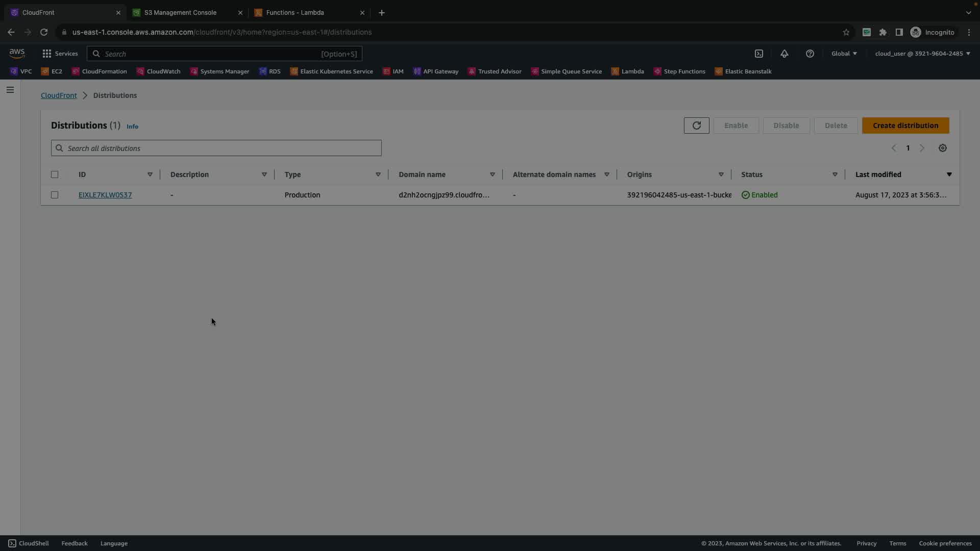Open the notifications bell icon

pyautogui.click(x=785, y=54)
